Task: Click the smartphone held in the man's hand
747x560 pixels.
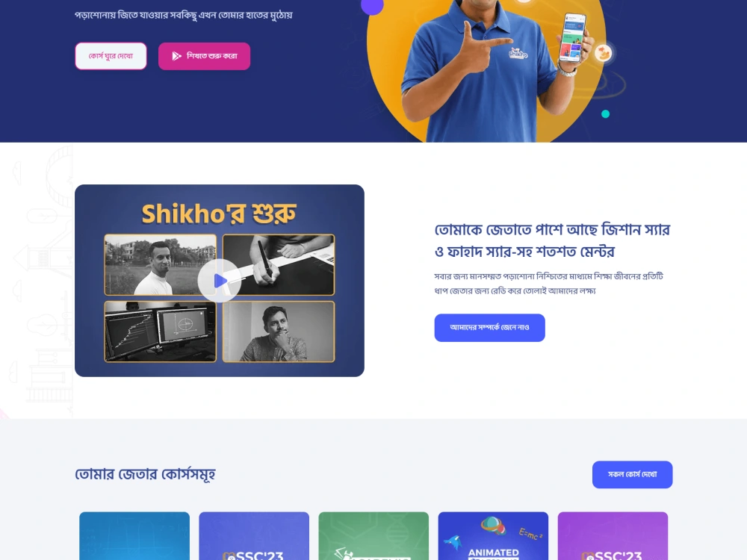Action: tap(573, 38)
